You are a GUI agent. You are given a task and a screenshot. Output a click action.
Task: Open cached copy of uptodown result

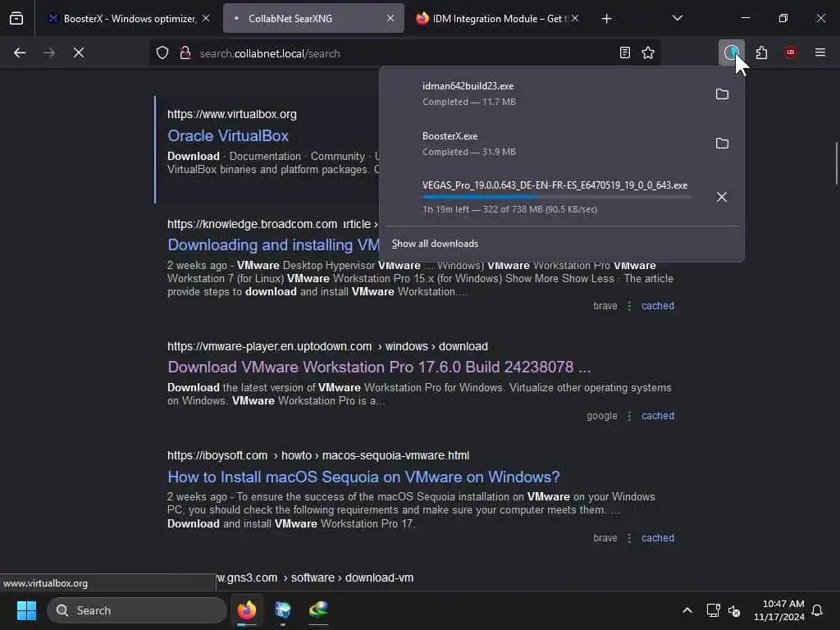pos(658,416)
